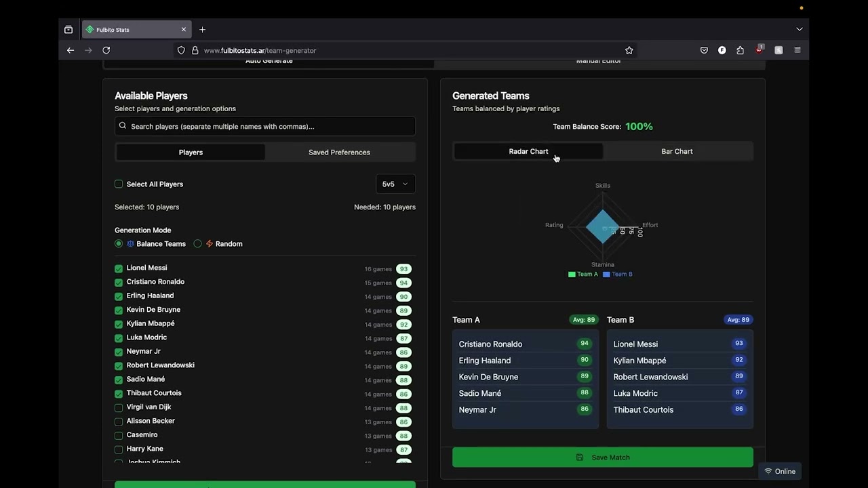
Task: Uncheck Kevin De Bruyne checkbox
Action: click(x=119, y=310)
